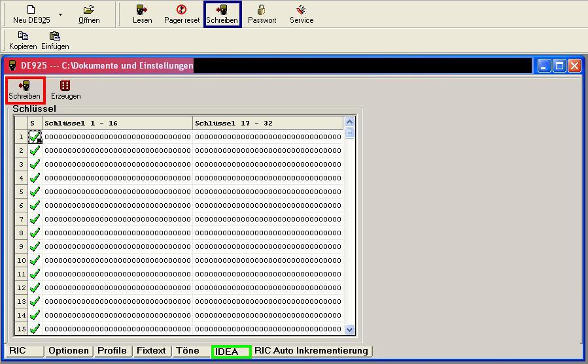This screenshot has height=364, width=588.
Task: Click the Neu DE925 new file icon
Action: point(31,10)
